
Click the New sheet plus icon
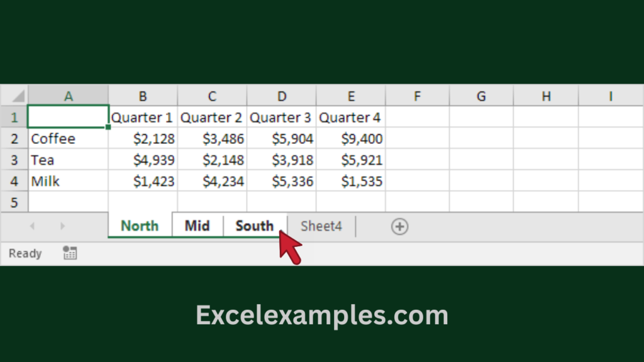399,226
